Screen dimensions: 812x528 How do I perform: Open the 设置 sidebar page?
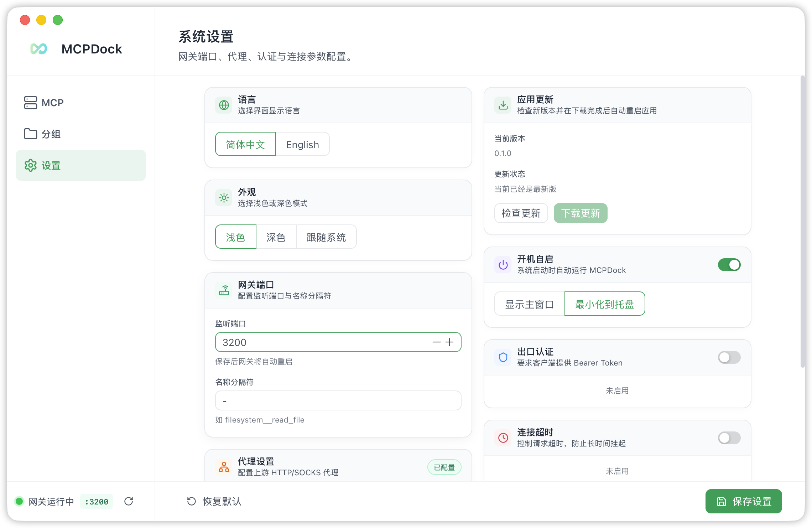pos(81,165)
